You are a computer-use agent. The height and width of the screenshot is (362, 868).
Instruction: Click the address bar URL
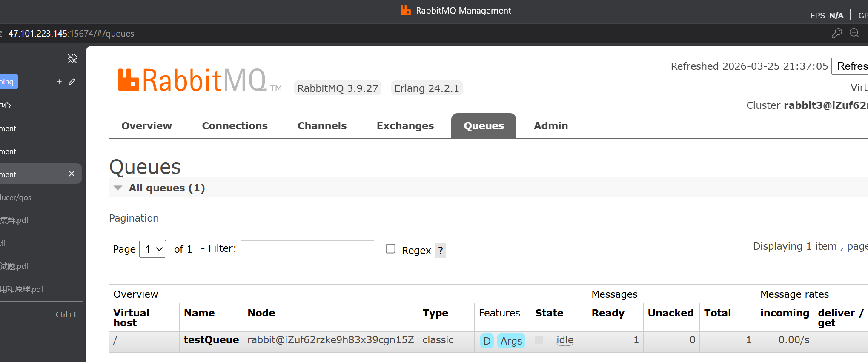[71, 34]
